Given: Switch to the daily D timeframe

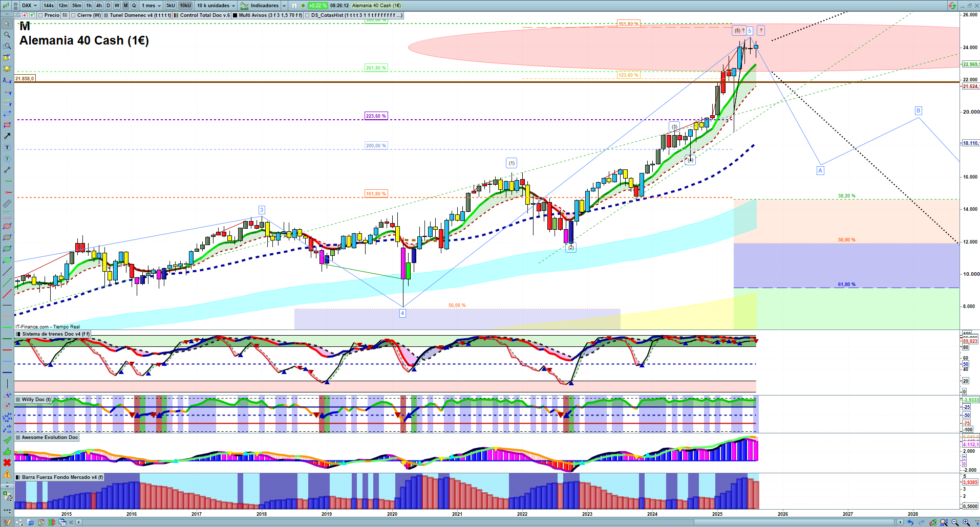Looking at the screenshot, I should pyautogui.click(x=108, y=6).
